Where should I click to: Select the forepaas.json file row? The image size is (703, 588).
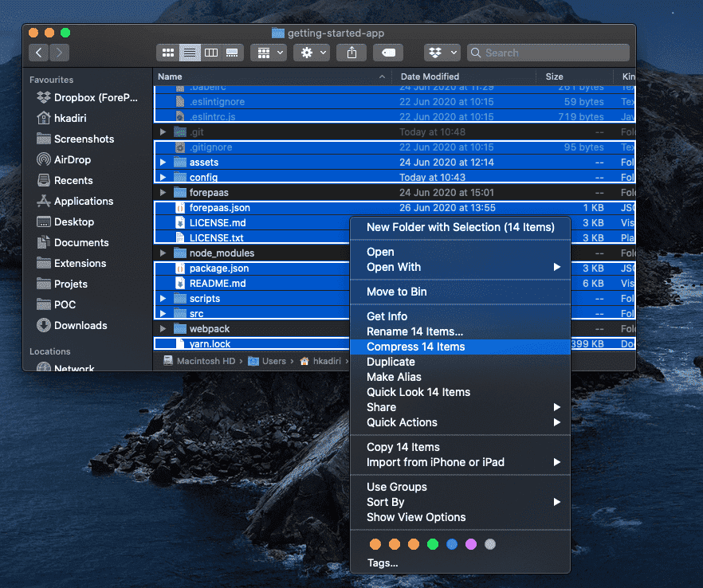[x=394, y=207]
